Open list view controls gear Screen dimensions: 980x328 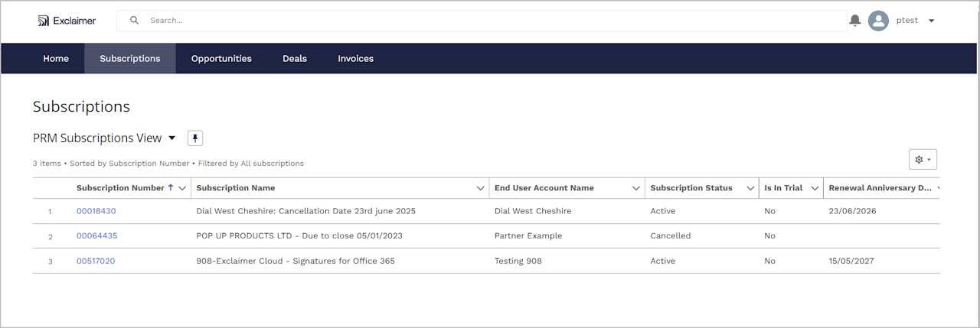pos(923,159)
